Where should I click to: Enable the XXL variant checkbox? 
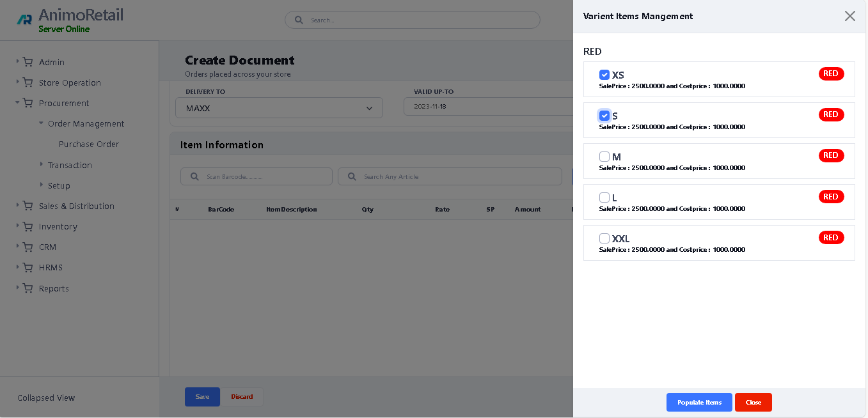point(604,238)
